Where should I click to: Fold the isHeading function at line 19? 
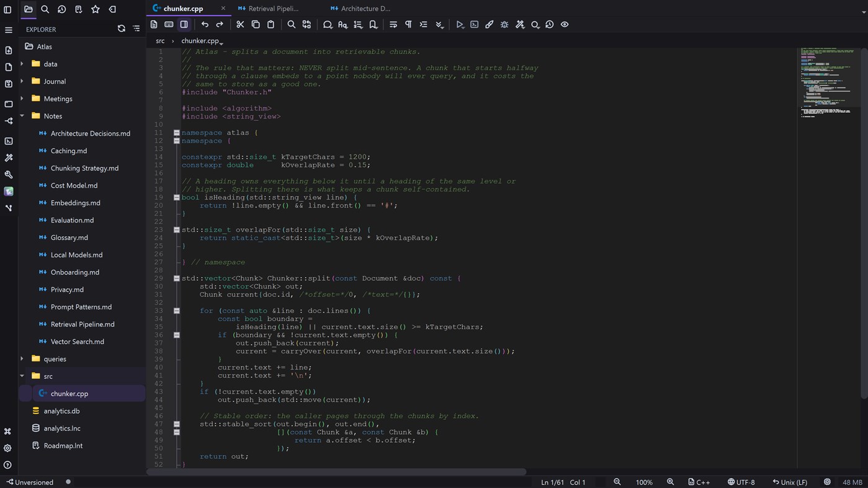pyautogui.click(x=177, y=197)
